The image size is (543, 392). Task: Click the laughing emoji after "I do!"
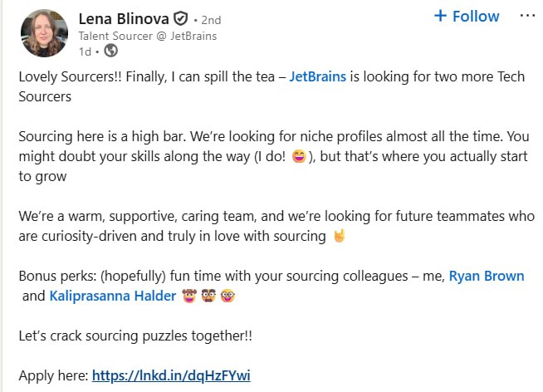pos(299,157)
